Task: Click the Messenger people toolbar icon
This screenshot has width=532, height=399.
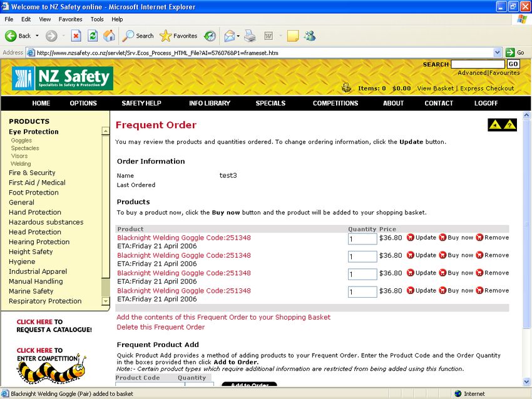Action: (x=310, y=36)
